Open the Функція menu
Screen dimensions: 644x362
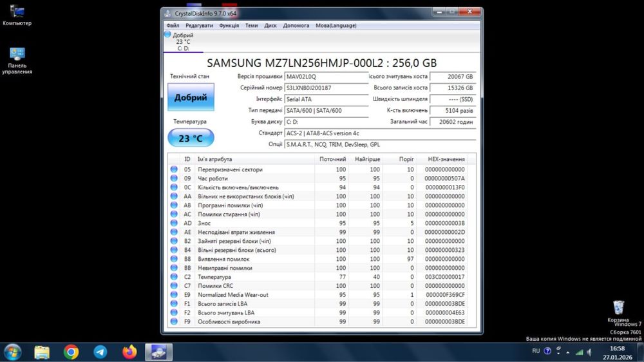coord(229,26)
